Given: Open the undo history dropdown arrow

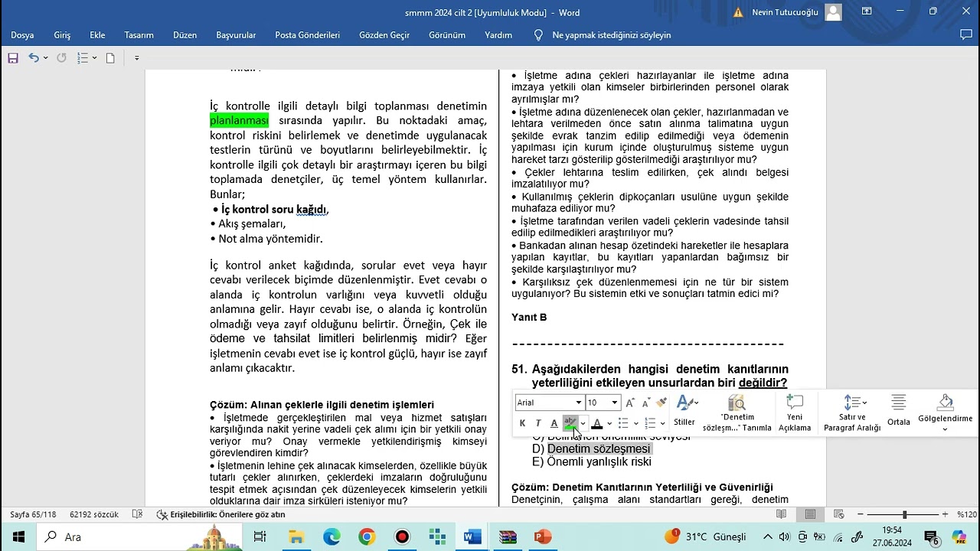Looking at the screenshot, I should click(46, 58).
